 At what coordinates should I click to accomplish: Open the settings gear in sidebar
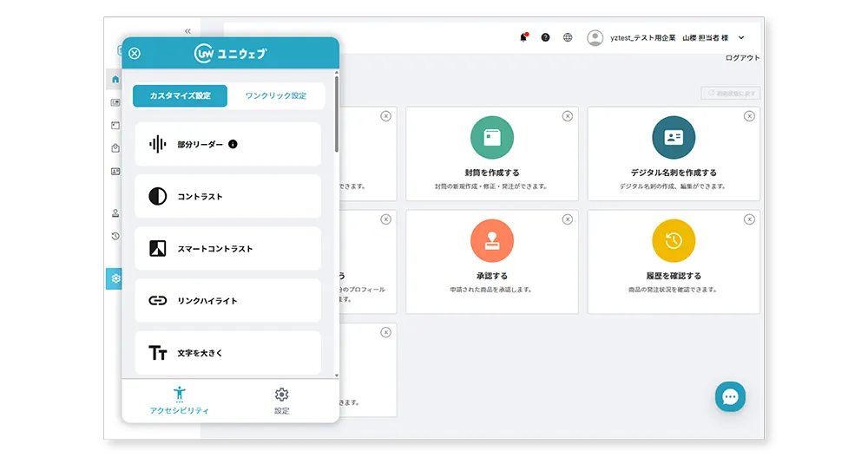115,278
